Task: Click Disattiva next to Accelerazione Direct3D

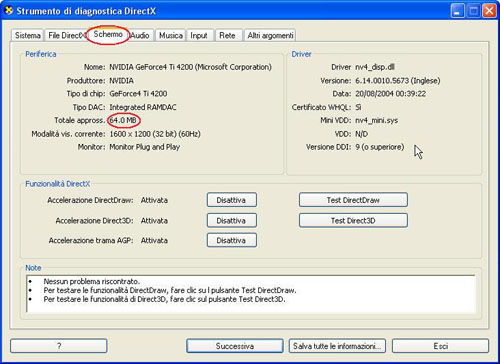Action: tap(232, 220)
